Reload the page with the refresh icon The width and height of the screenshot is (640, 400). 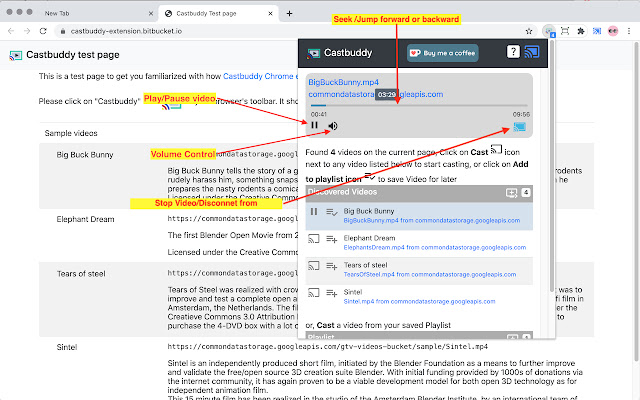(43, 31)
